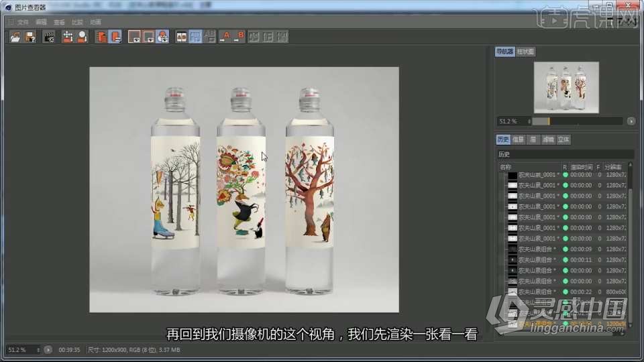Click the R column header
644x362 pixels.
(x=565, y=167)
